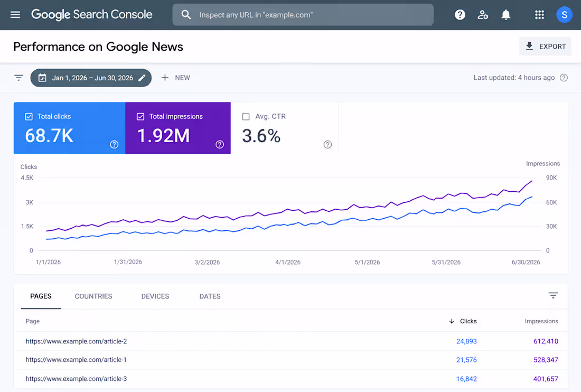Click the Performance on Google News heading

98,46
